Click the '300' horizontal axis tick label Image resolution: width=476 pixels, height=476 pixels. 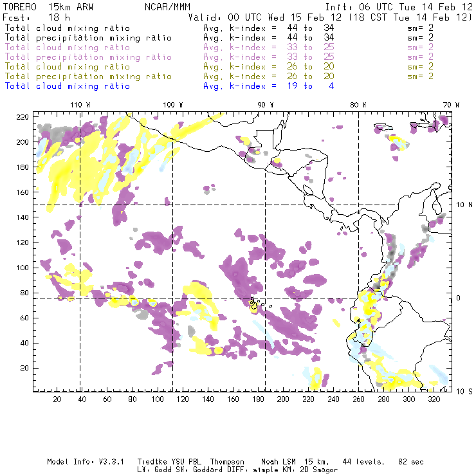pos(409,399)
